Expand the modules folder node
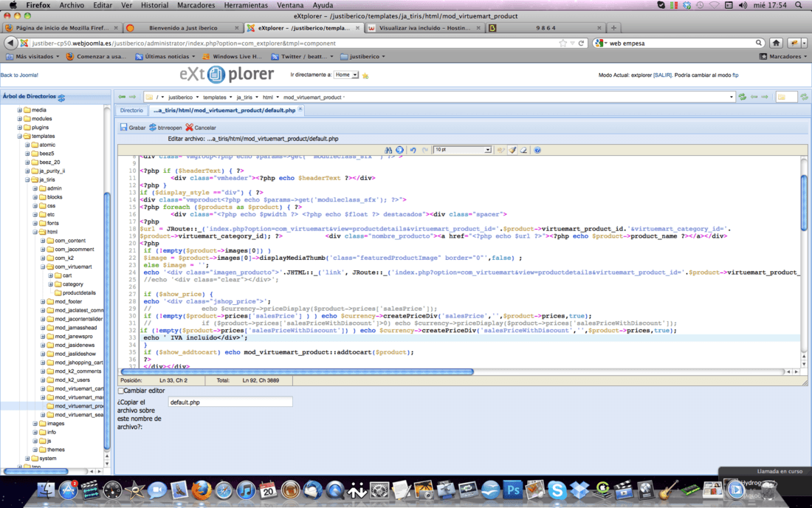The image size is (812, 508). 20,119
